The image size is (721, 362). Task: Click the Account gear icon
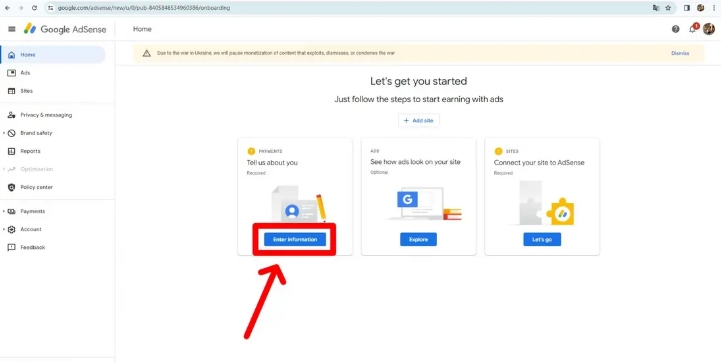pyautogui.click(x=12, y=229)
